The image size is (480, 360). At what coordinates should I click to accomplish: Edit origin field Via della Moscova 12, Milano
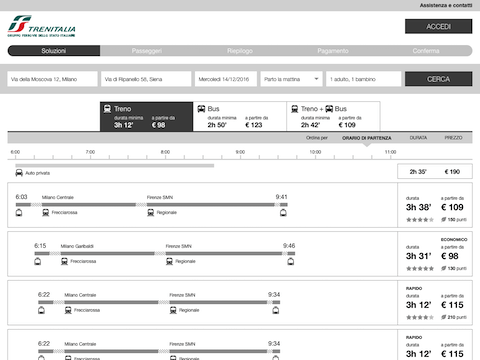coord(52,79)
